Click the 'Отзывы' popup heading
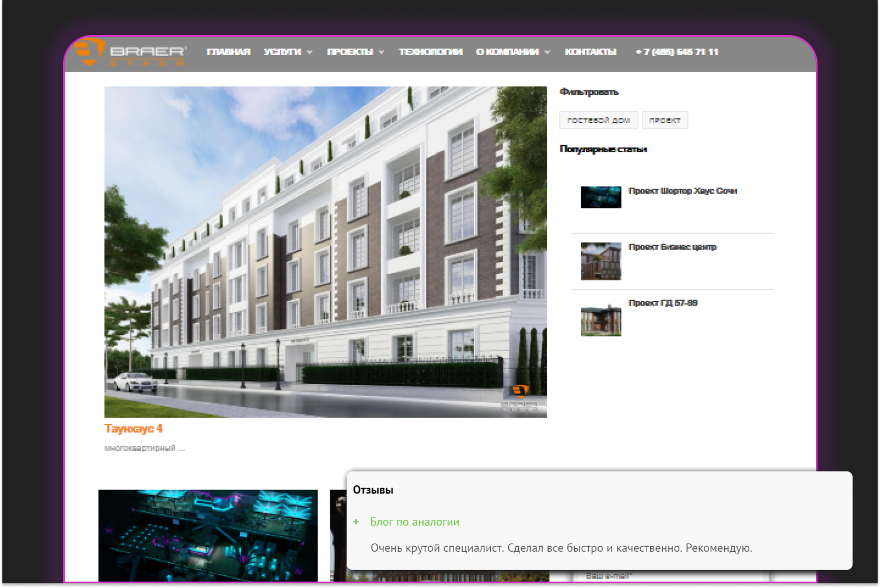This screenshot has width=880, height=588. point(373,490)
